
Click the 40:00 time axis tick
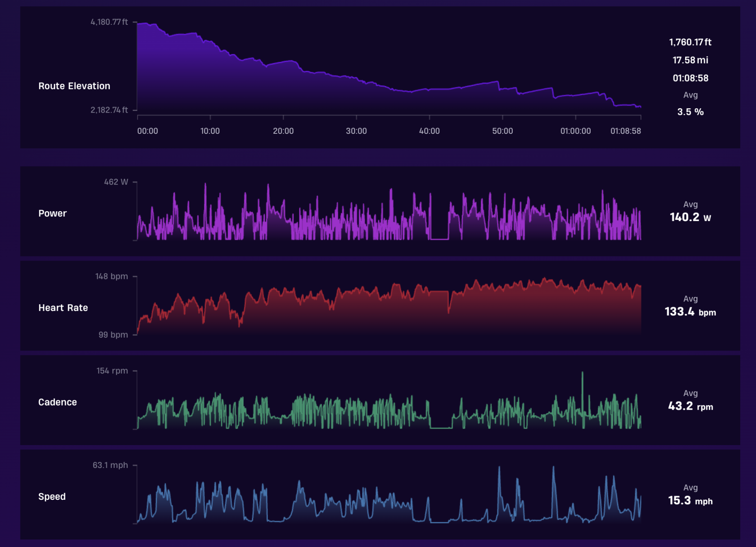point(429,131)
